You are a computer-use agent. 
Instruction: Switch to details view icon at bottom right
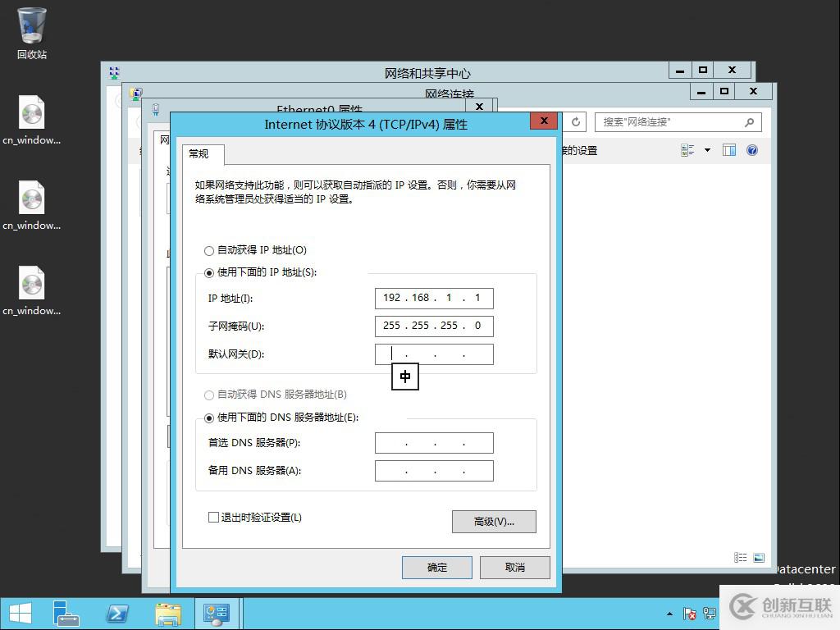tap(741, 558)
